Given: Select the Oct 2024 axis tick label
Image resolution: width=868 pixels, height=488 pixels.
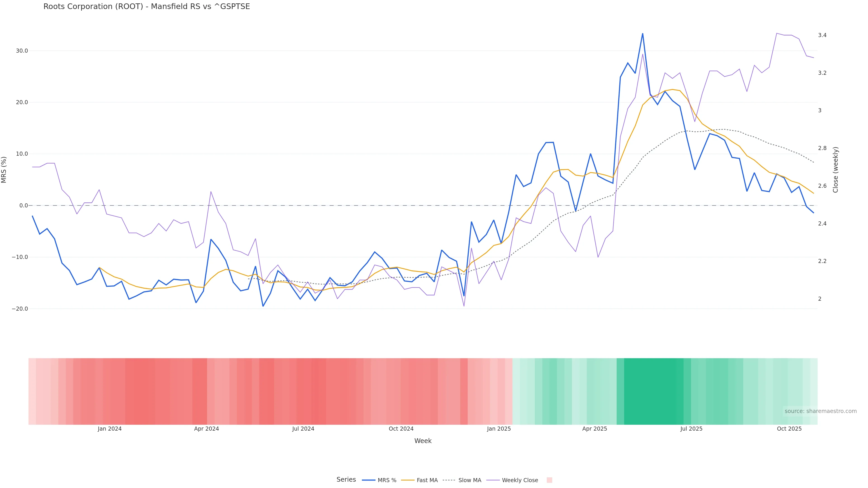Looking at the screenshot, I should (401, 429).
